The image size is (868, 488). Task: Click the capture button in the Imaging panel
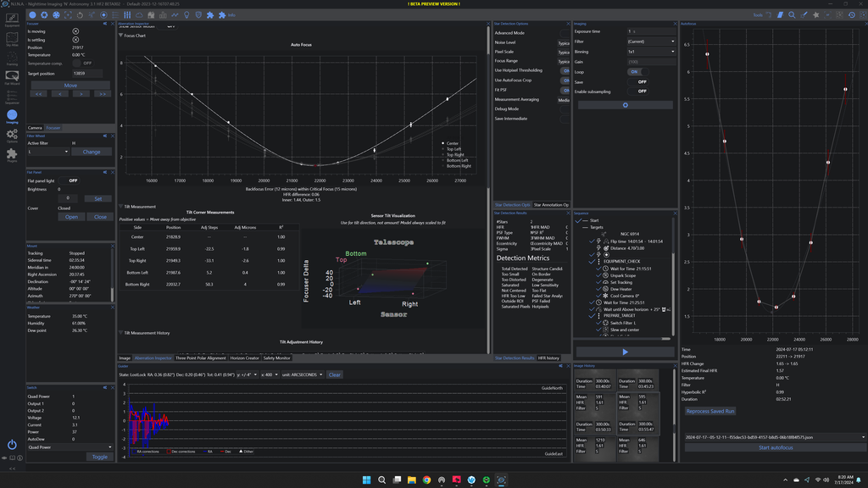pyautogui.click(x=626, y=105)
